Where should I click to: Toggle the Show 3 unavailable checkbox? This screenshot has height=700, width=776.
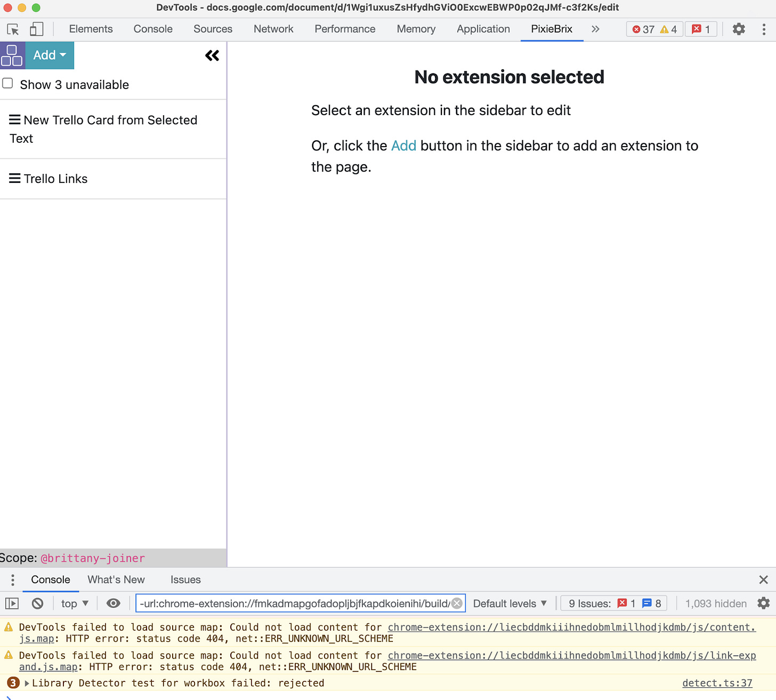coord(7,83)
